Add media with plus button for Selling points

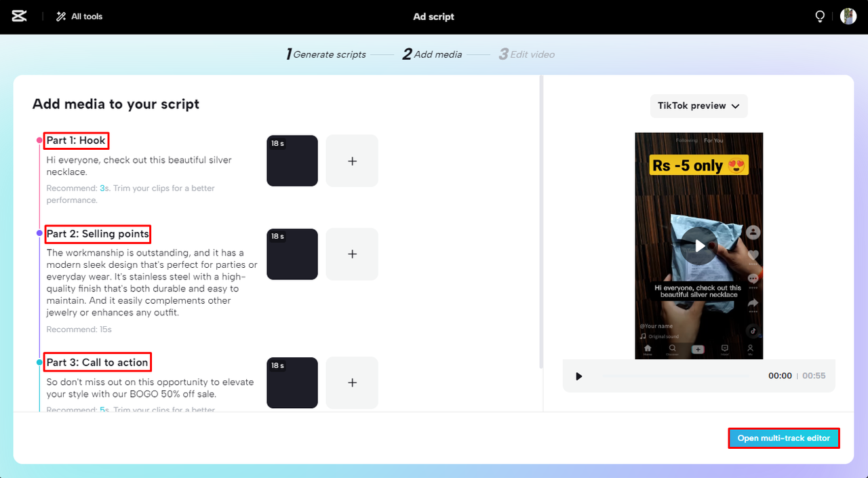[352, 254]
